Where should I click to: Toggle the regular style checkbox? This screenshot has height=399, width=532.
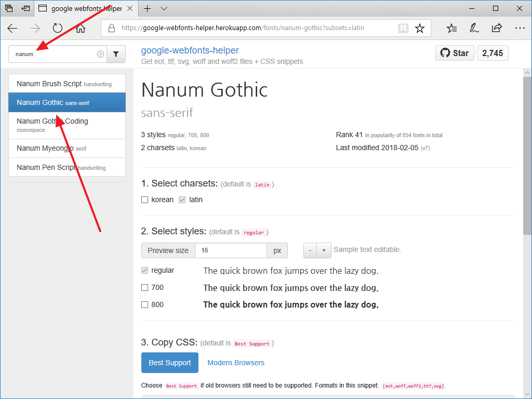(145, 270)
